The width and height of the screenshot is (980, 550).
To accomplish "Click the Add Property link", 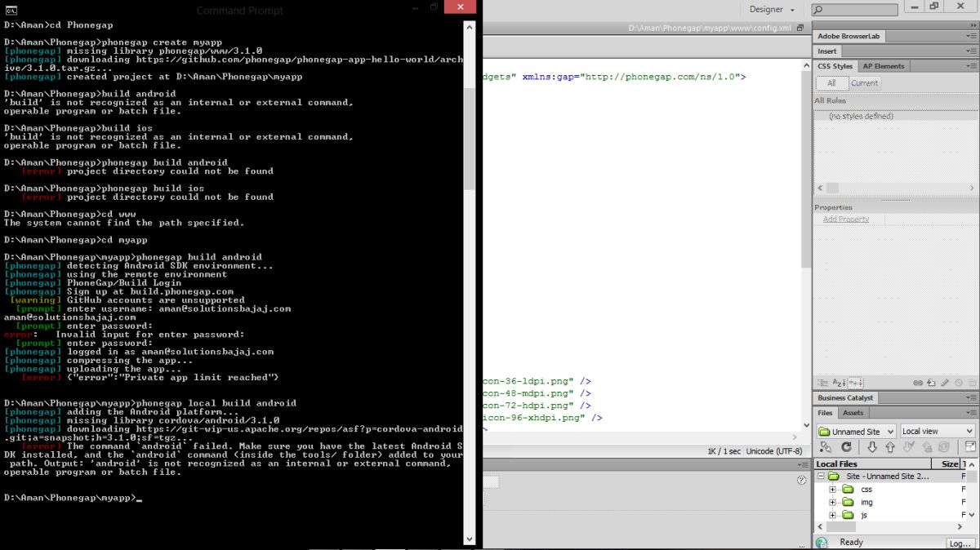I will point(845,220).
